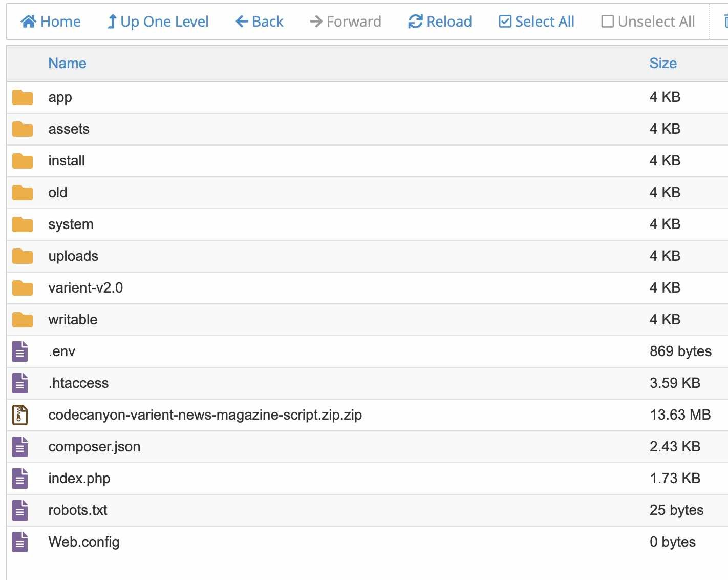Image resolution: width=728 pixels, height=580 pixels.
Task: Select the robots.txt file name
Action: tap(78, 510)
